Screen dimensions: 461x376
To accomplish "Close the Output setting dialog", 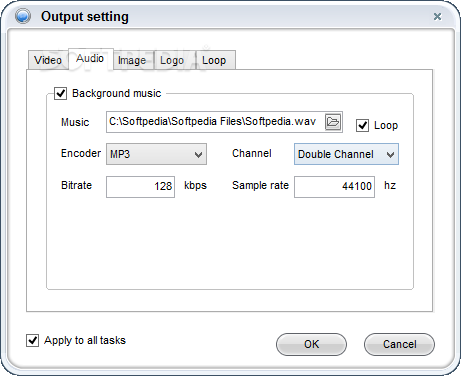I will point(437,16).
